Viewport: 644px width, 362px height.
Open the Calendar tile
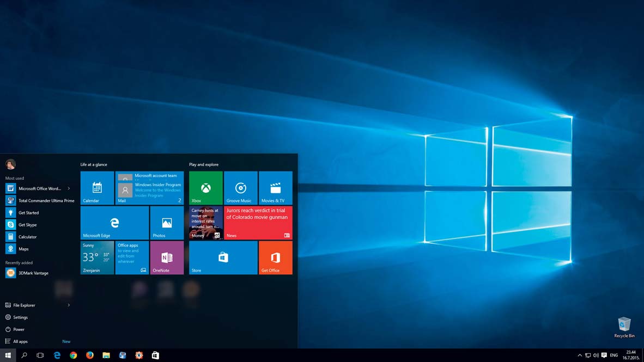click(97, 188)
